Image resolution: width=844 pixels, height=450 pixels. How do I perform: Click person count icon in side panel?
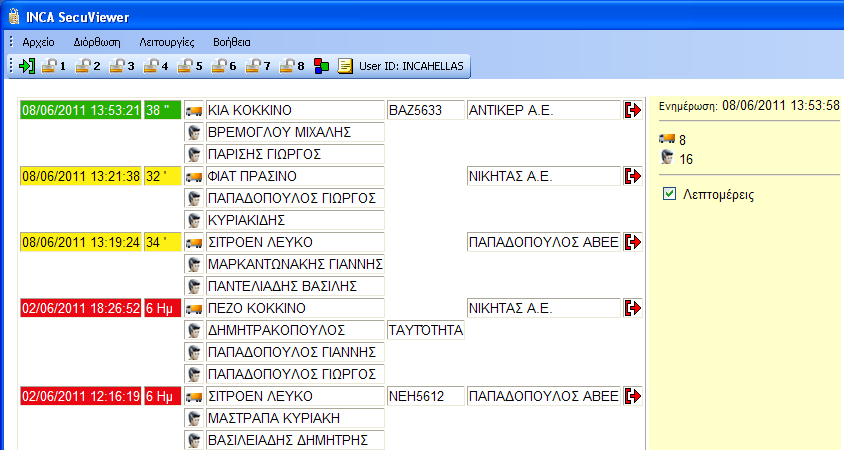(667, 158)
